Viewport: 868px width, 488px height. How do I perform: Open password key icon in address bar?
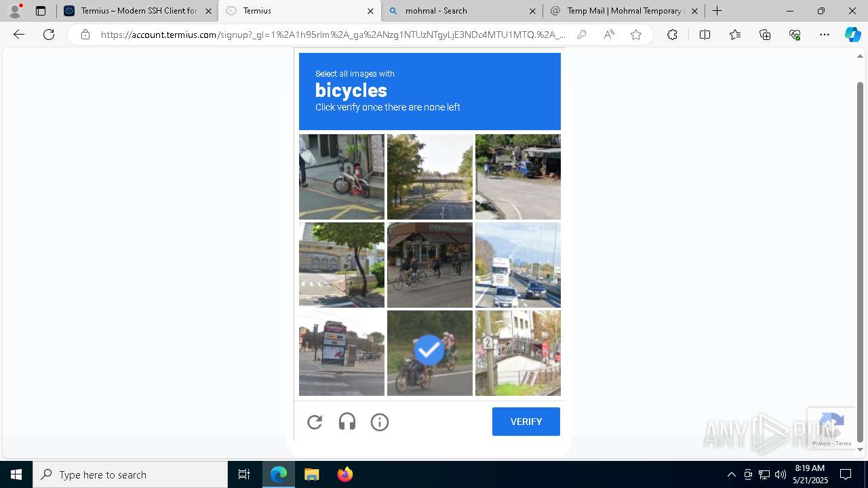click(x=582, y=35)
